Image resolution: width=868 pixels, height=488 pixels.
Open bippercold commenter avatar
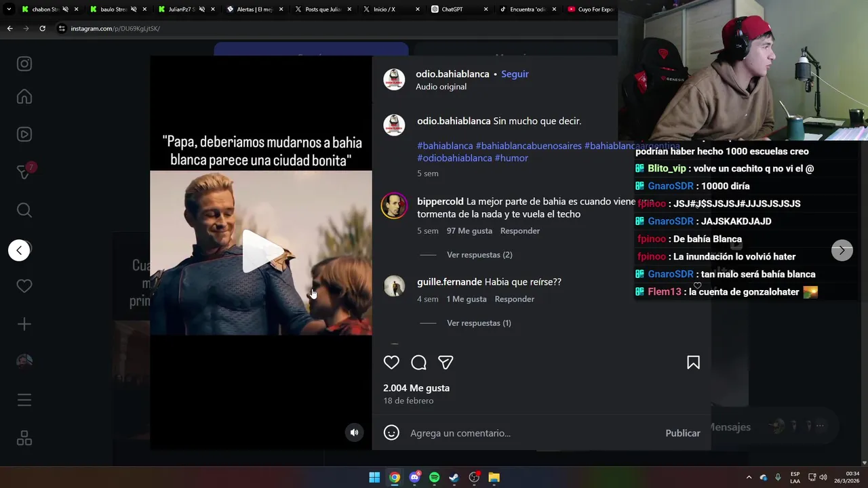coord(394,205)
